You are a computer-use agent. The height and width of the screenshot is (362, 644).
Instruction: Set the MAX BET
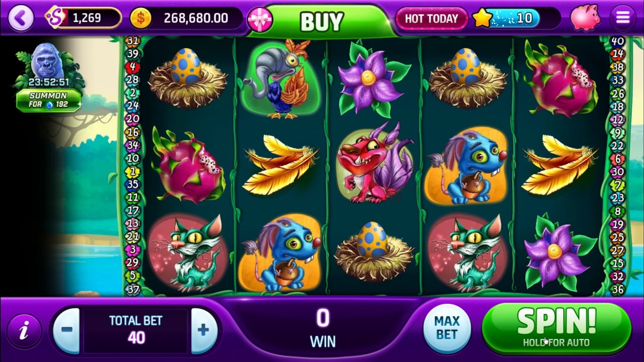coord(447,328)
